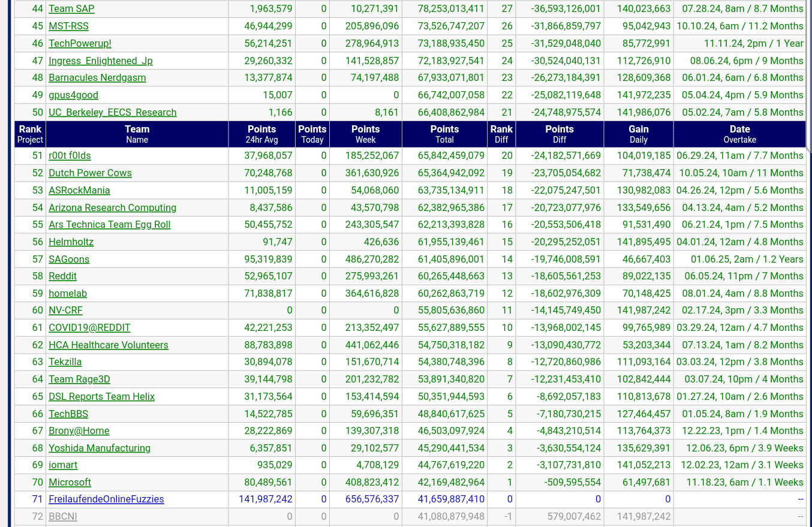Viewport: 812px width, 527px height.
Task: Open the ASRockMania team link
Action: (79, 191)
